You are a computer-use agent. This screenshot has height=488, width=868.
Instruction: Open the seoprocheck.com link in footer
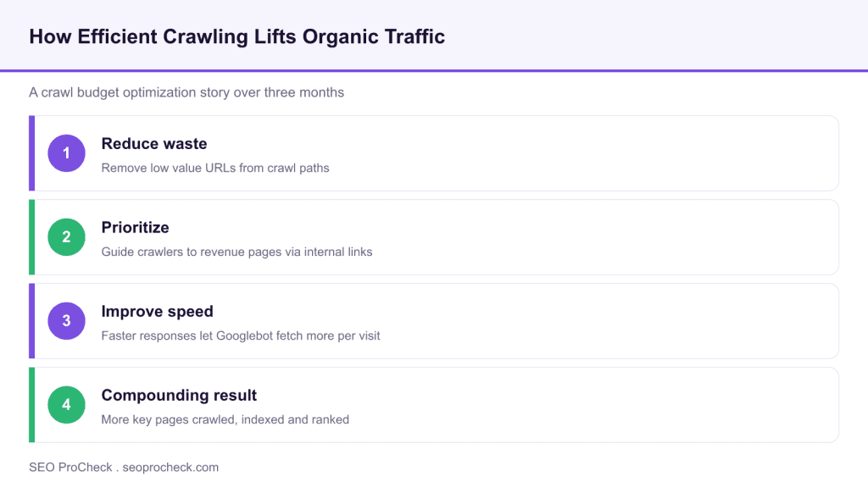tap(170, 468)
